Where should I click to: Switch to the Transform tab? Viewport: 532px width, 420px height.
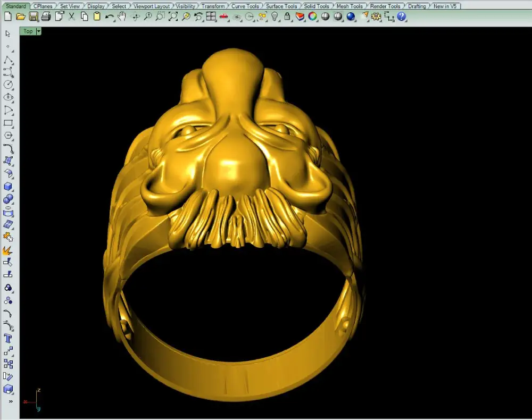[x=213, y=6]
